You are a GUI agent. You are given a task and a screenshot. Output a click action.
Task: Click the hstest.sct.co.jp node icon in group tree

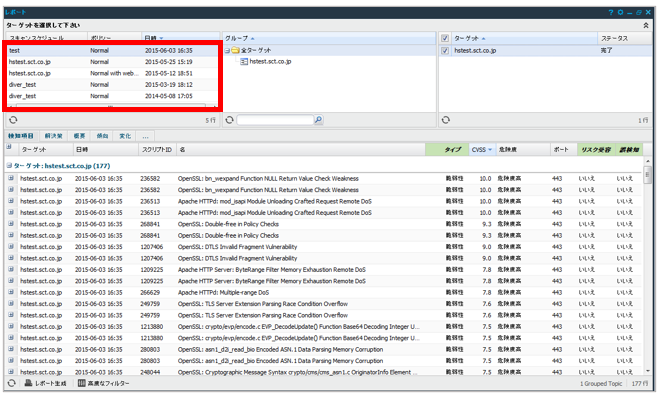244,62
